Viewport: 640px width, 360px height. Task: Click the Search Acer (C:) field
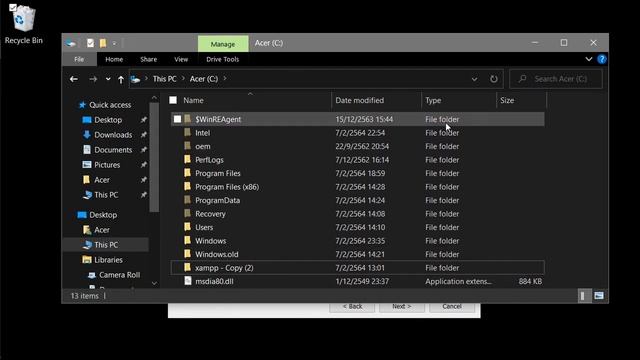click(556, 79)
